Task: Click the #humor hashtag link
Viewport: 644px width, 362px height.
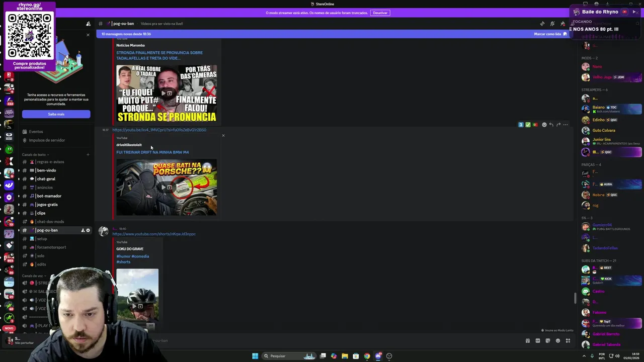Action: (x=124, y=256)
